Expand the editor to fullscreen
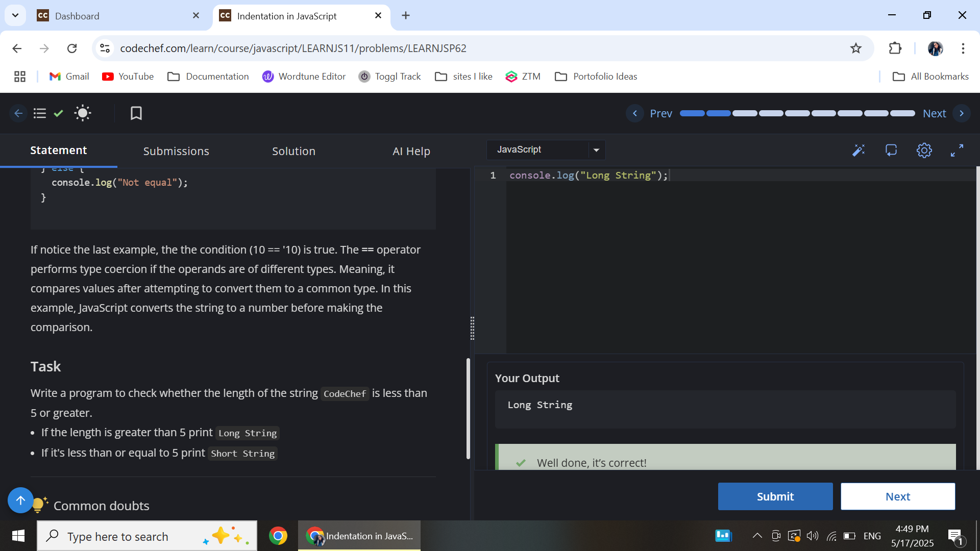Screen dimensions: 980x551 click(x=957, y=150)
